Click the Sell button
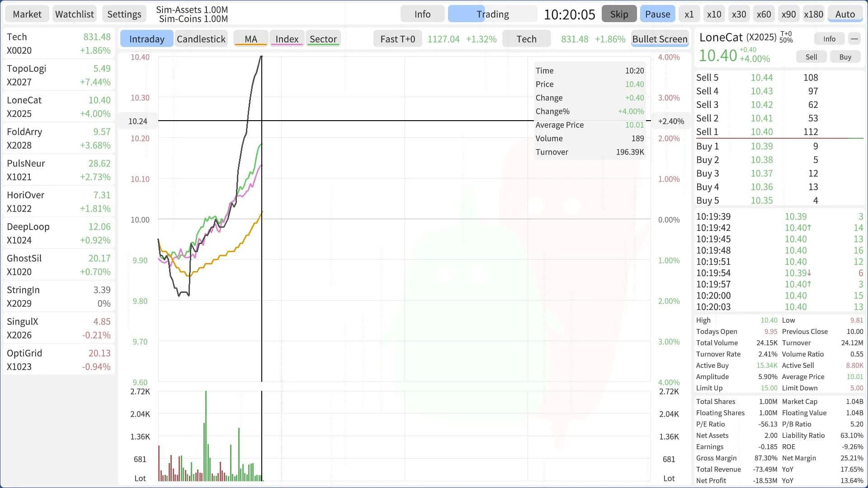The width and height of the screenshot is (868, 488). tap(811, 57)
